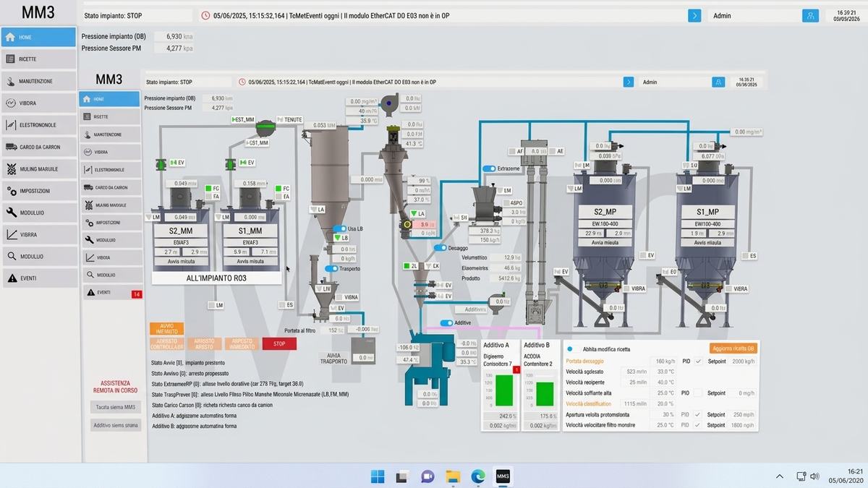Click the inner window user icon button
The width and height of the screenshot is (868, 488).
point(718,82)
